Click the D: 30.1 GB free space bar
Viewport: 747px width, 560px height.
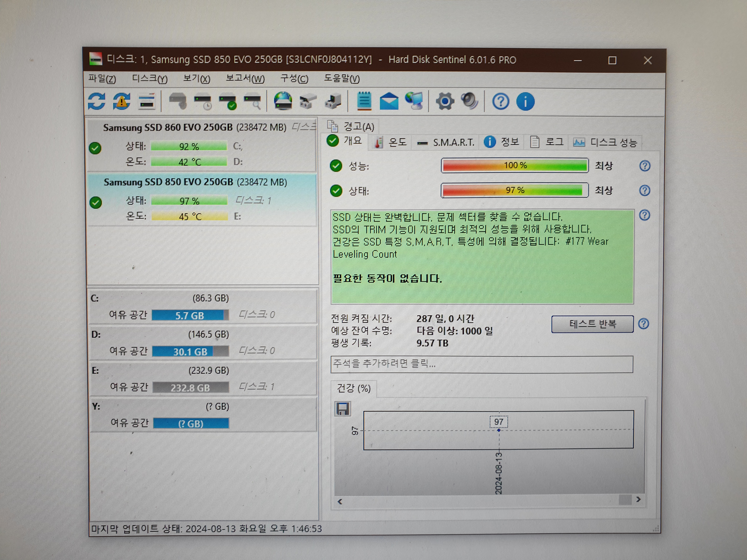(190, 351)
